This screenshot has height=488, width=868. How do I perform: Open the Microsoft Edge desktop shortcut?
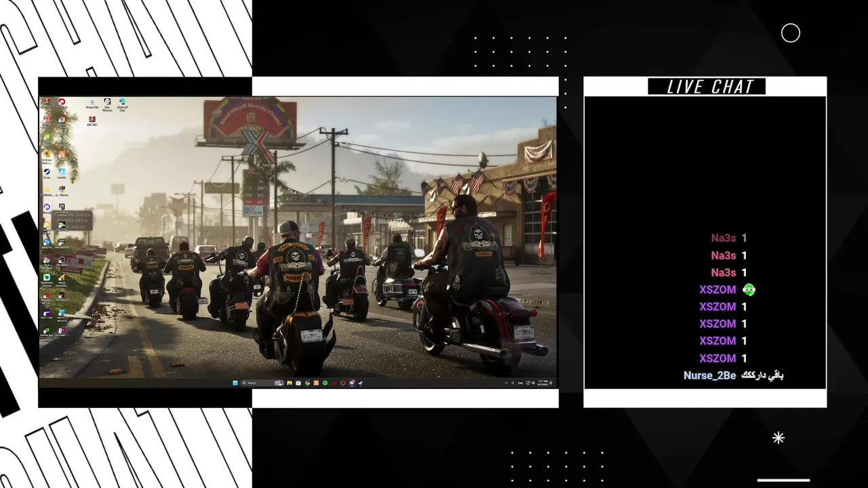pos(122,104)
